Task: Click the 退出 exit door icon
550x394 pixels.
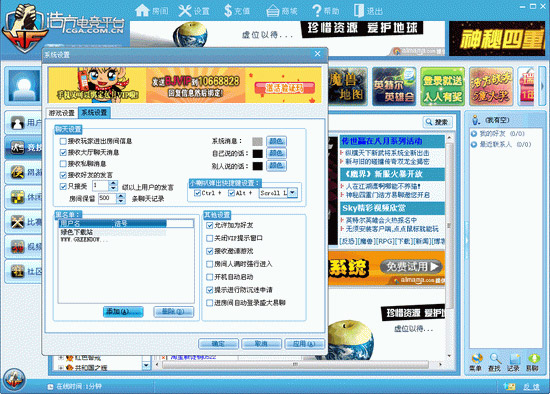Action: (x=359, y=11)
